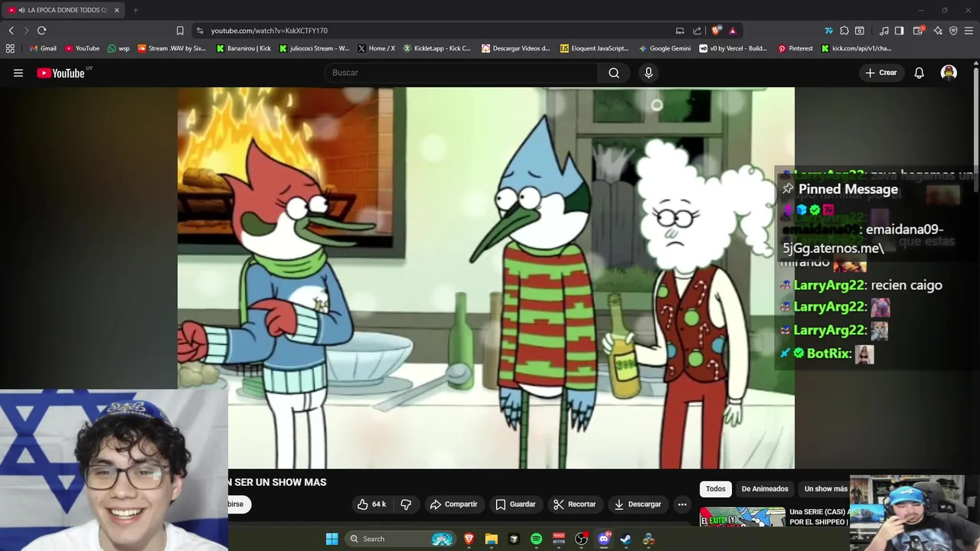Click the taskbar Search box
Screen dimensions: 980x551
click(x=401, y=539)
